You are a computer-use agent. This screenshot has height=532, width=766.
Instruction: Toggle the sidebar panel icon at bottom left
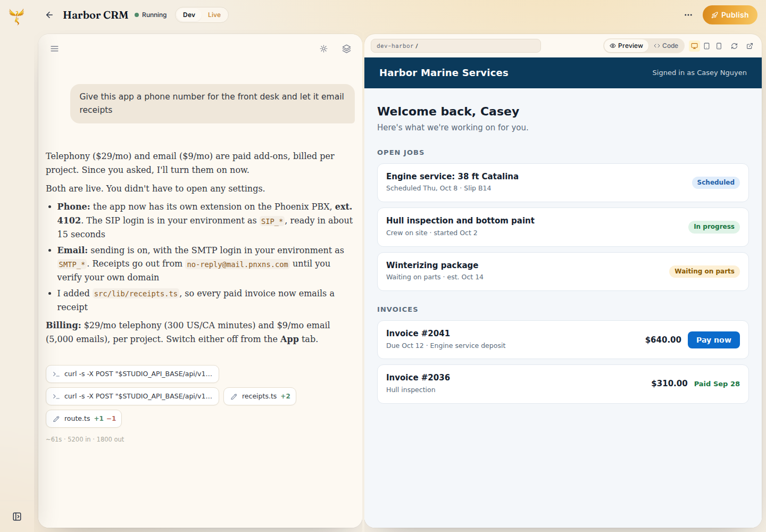(x=17, y=517)
